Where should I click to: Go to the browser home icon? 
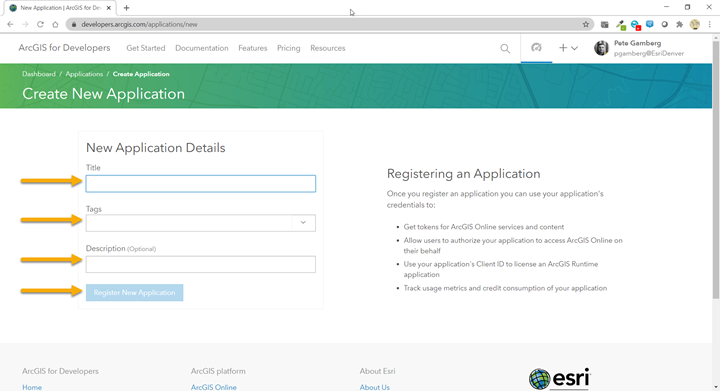55,24
